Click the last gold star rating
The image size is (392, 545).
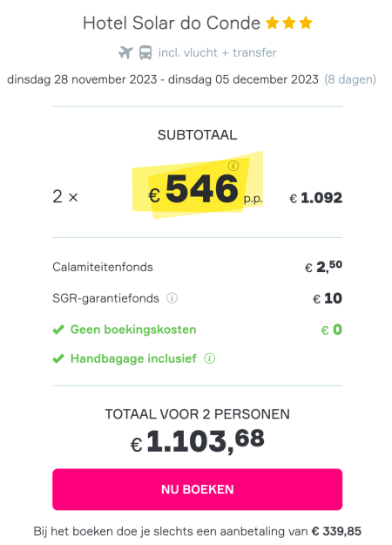point(306,24)
